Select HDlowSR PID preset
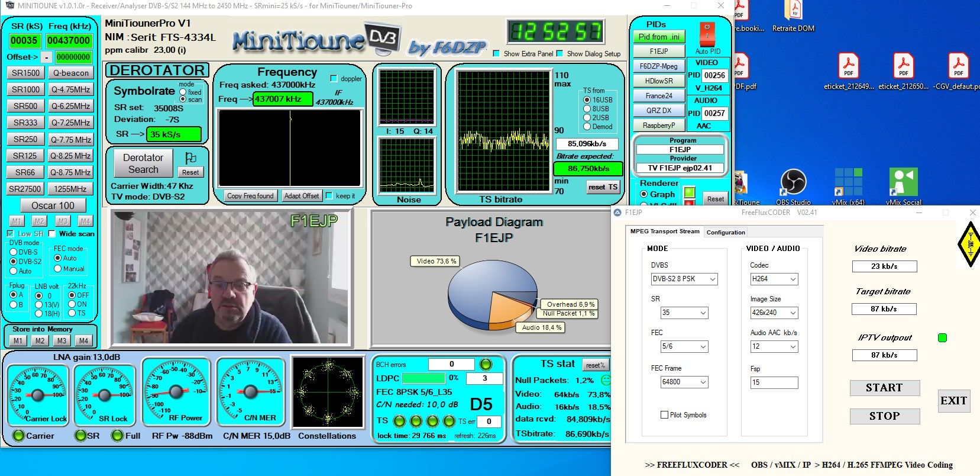The height and width of the screenshot is (476, 980). coord(658,81)
